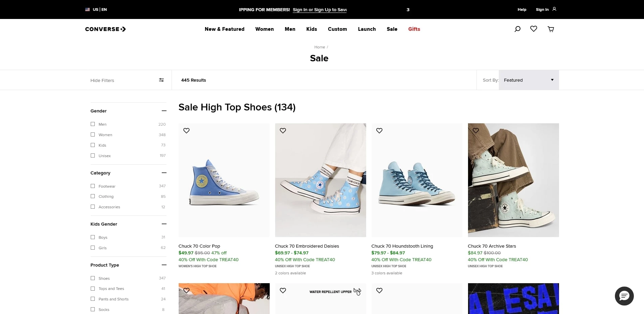Favorite the Chuck 70 Houndstooth Lining shoe
The height and width of the screenshot is (314, 644).
(x=379, y=131)
